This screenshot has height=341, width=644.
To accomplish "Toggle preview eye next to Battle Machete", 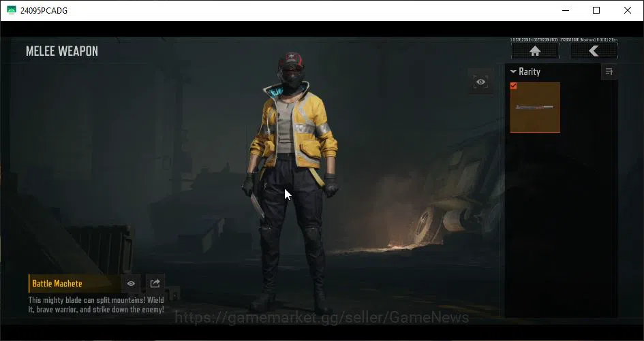I will pyautogui.click(x=131, y=284).
